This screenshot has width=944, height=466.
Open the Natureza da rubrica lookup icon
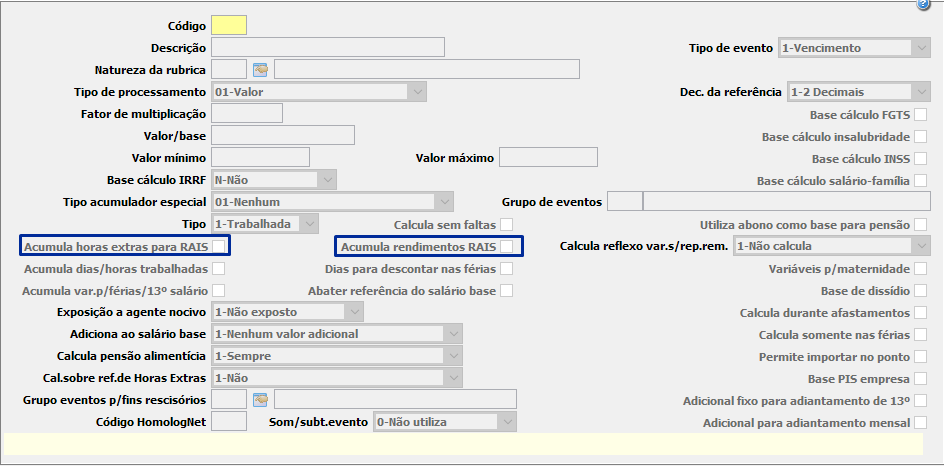(260, 70)
